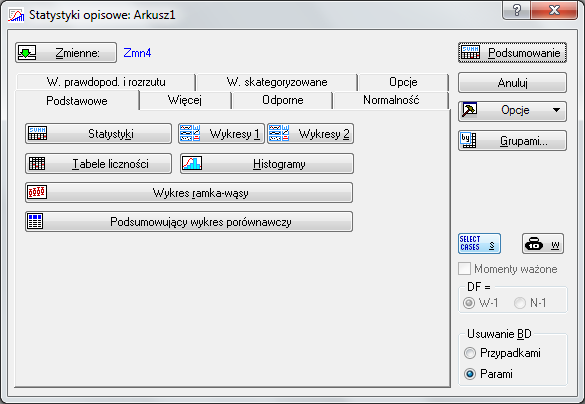Open Wykresy 1 graphs
The height and width of the screenshot is (404, 585).
[221, 134]
